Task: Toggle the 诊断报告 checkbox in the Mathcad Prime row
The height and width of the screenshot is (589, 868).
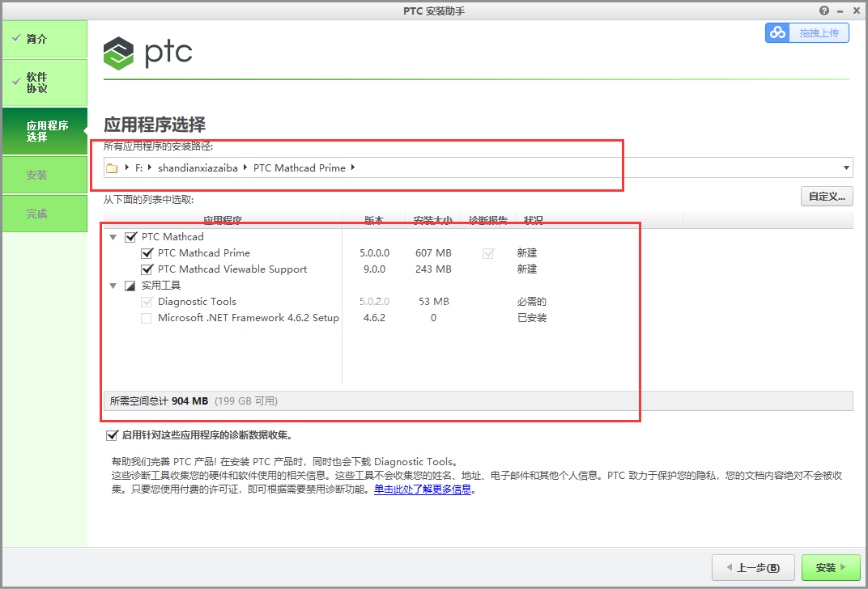Action: [x=488, y=253]
